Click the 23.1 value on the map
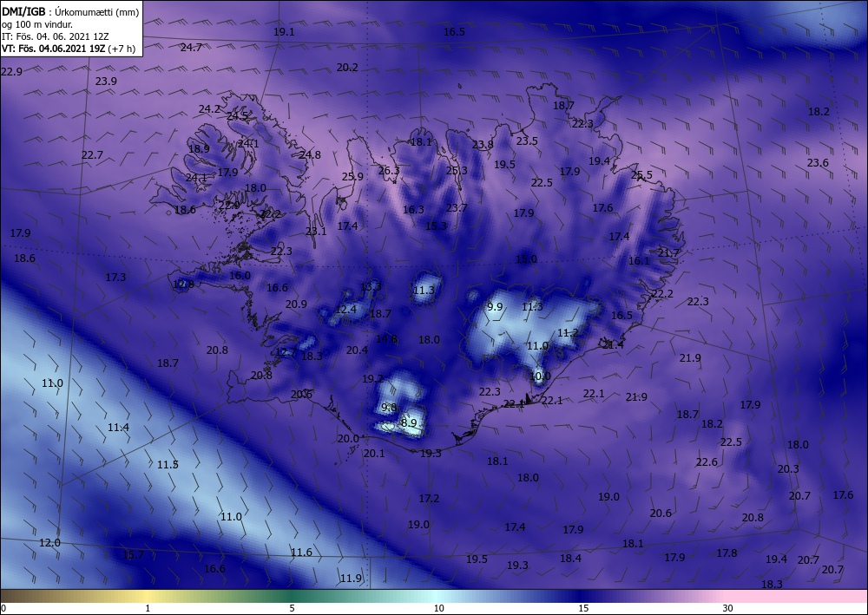 (316, 232)
